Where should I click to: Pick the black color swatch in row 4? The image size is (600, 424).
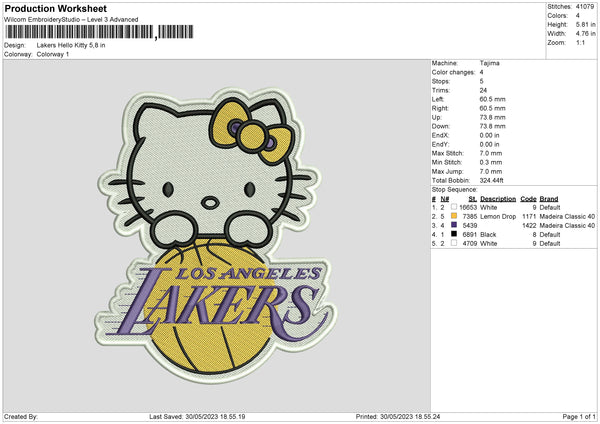click(454, 234)
